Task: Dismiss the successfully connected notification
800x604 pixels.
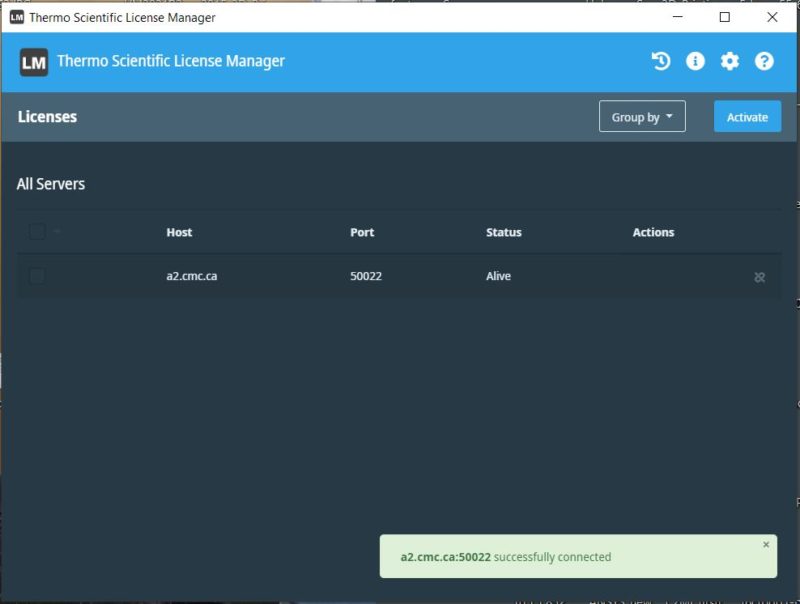Action: click(766, 544)
